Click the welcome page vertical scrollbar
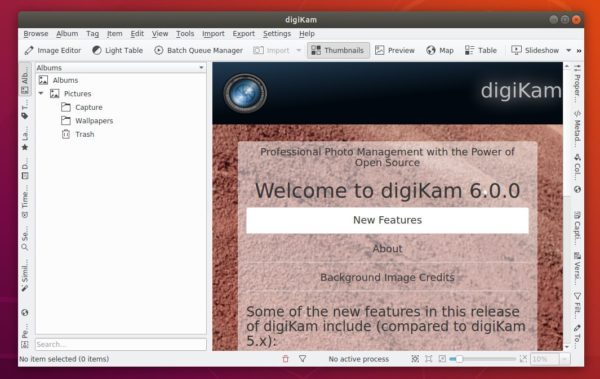The image size is (600, 379). click(567, 207)
